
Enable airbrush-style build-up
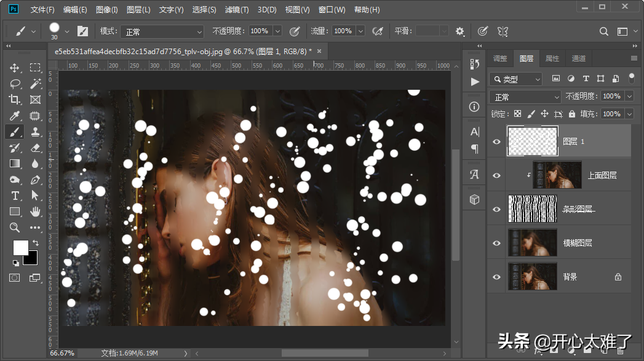click(378, 31)
